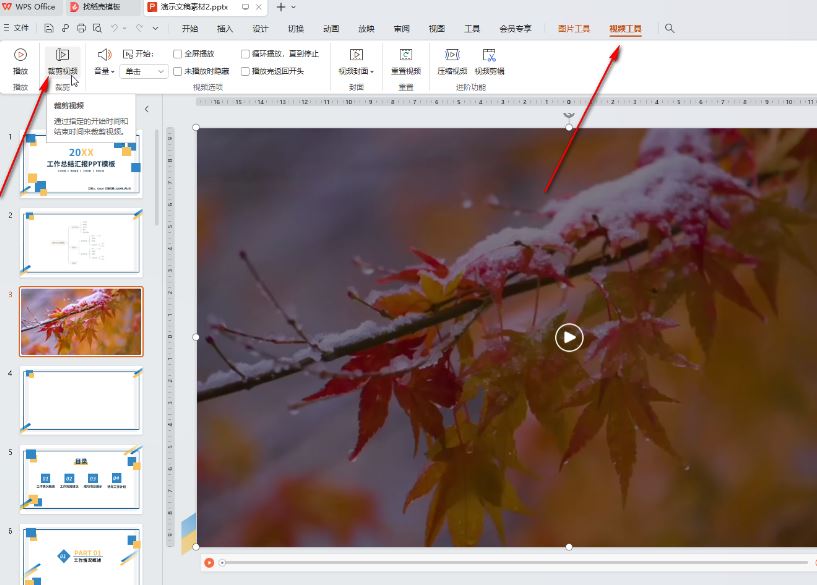817x585 pixels.
Task: Check the Loop Until Stopped (循环播放) option
Action: (246, 53)
